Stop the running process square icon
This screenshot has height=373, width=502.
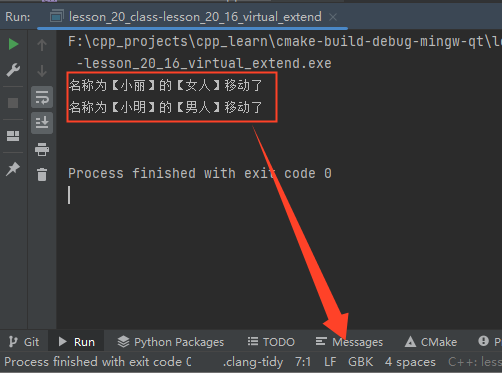tap(13, 103)
